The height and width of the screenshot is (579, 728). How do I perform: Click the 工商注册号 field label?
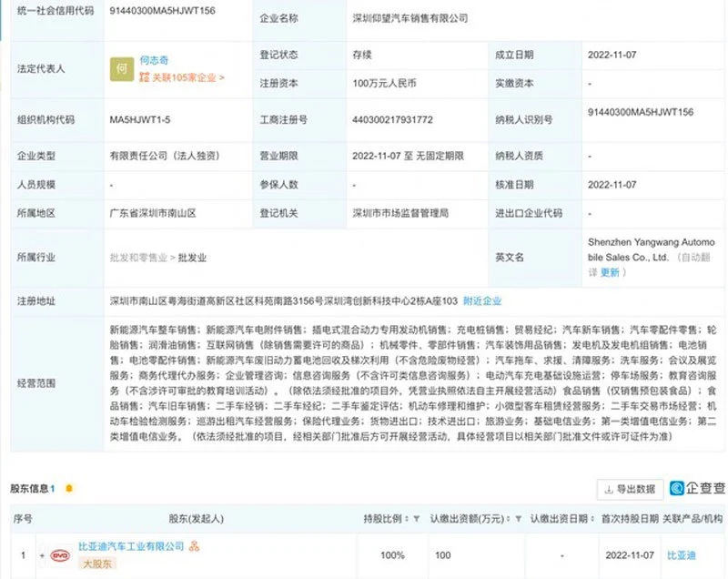pos(283,120)
